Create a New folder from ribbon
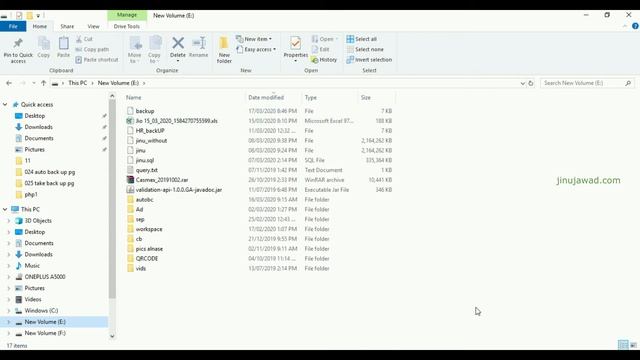640x360 pixels. pos(224,50)
